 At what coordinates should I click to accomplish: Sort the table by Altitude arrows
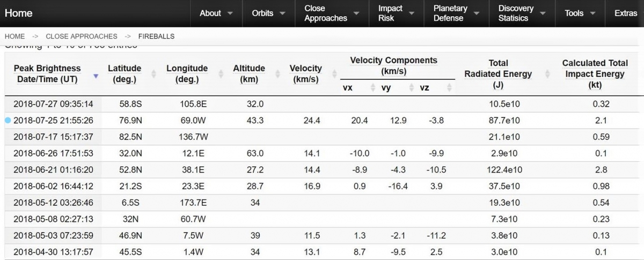(x=277, y=75)
